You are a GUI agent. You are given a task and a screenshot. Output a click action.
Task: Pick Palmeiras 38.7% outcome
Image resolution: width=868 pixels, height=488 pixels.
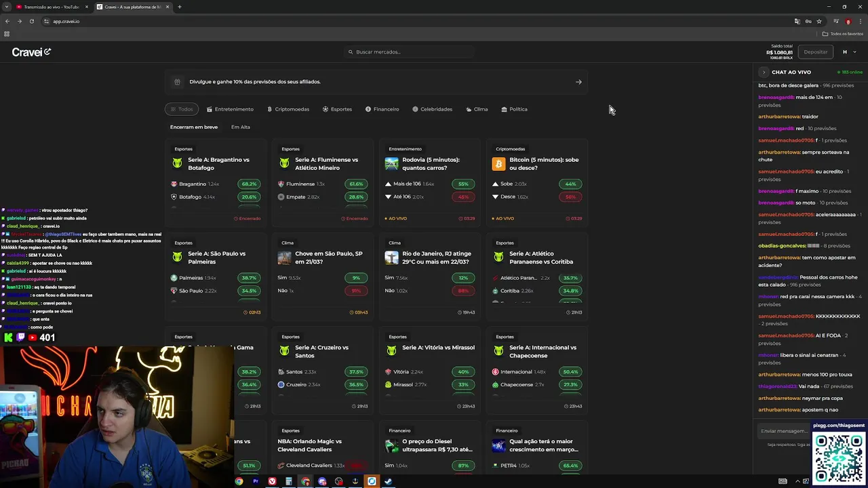249,278
